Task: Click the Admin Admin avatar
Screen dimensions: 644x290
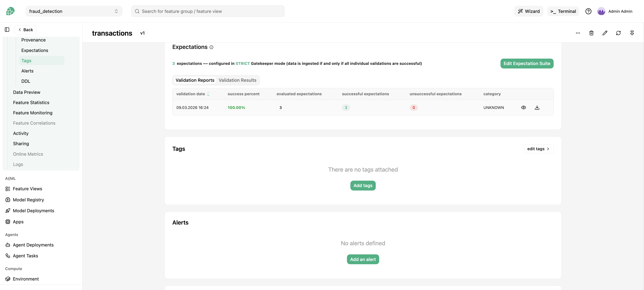Action: point(601,11)
